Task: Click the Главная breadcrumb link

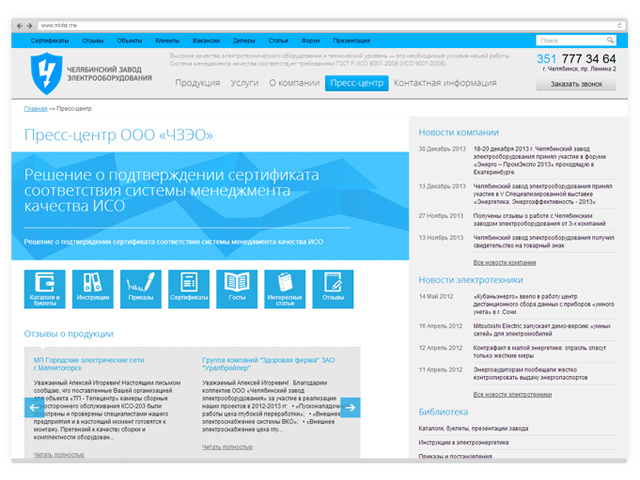Action: [36, 109]
